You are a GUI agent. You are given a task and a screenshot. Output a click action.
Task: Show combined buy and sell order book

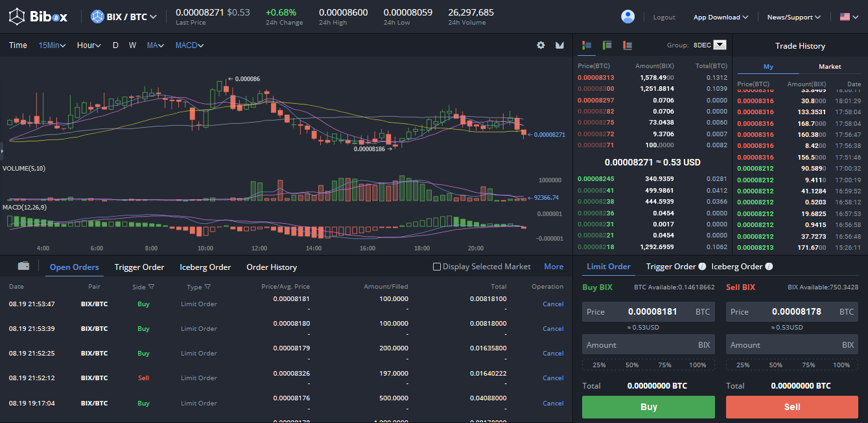(x=587, y=45)
